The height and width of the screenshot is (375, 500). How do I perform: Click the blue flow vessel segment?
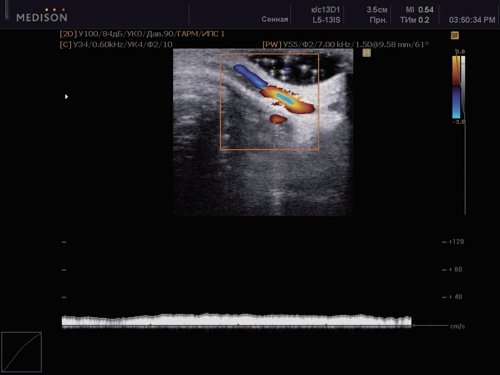point(250,76)
